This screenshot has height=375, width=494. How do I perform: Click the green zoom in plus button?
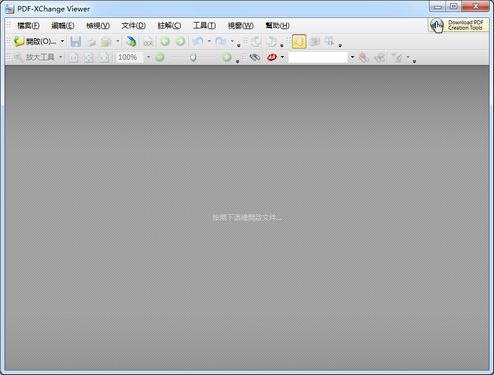227,57
